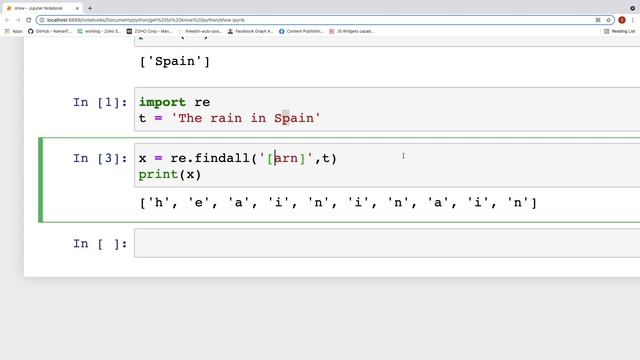Image resolution: width=640 pixels, height=360 pixels.
Task: Select the show - Jupyter Notebook tab
Action: tap(42, 8)
